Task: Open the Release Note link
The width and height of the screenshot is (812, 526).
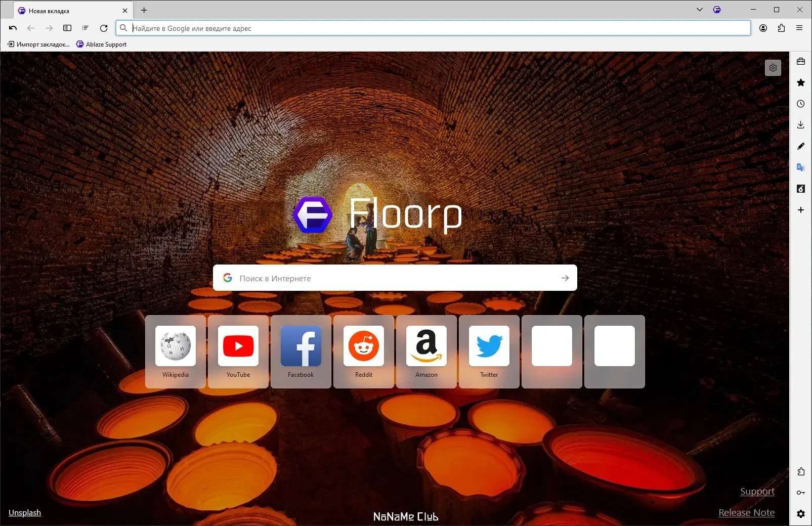Action: 747,513
